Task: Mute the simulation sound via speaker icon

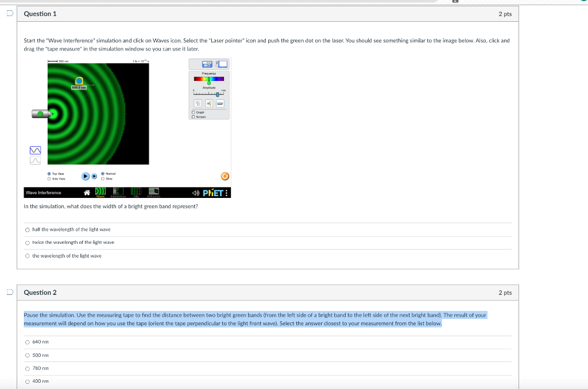Action: pyautogui.click(x=195, y=192)
